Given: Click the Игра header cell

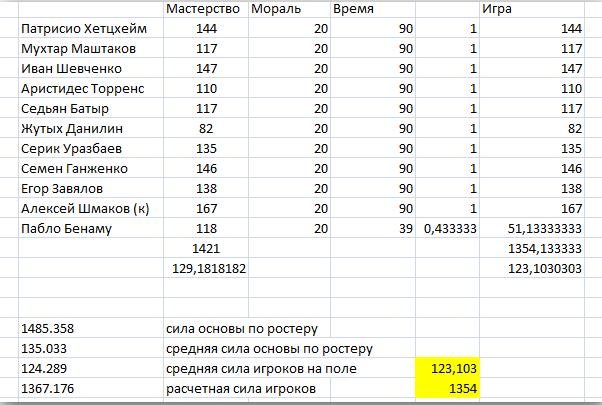Looking at the screenshot, I should 540,9.
